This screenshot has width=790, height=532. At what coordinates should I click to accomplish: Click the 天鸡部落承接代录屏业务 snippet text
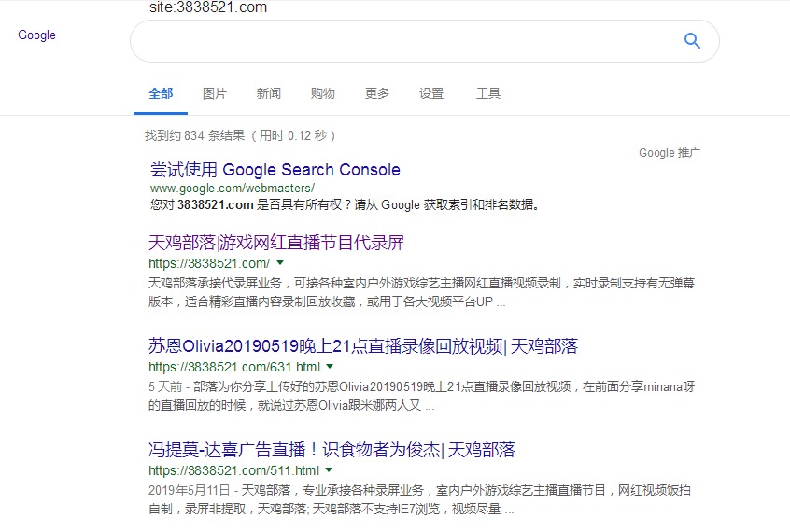pos(422,292)
